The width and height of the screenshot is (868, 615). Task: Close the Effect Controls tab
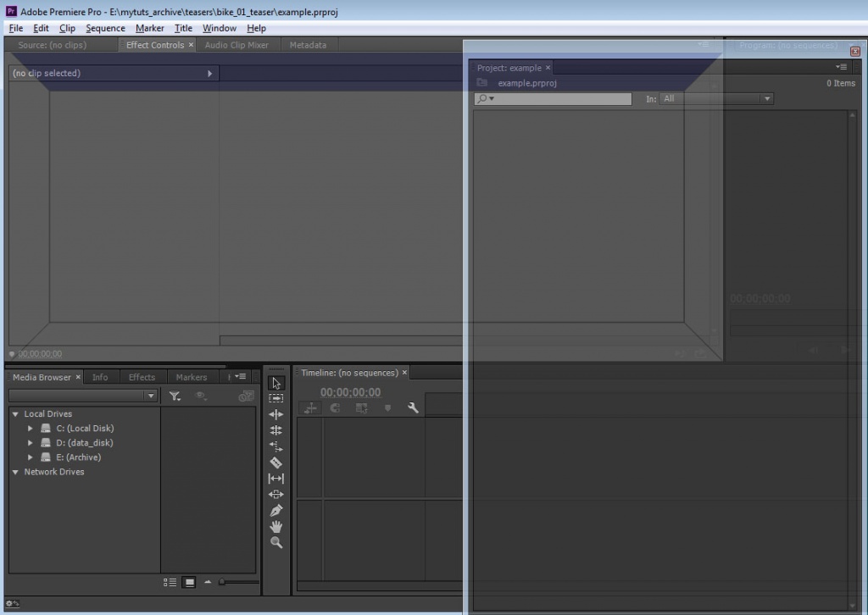[191, 45]
